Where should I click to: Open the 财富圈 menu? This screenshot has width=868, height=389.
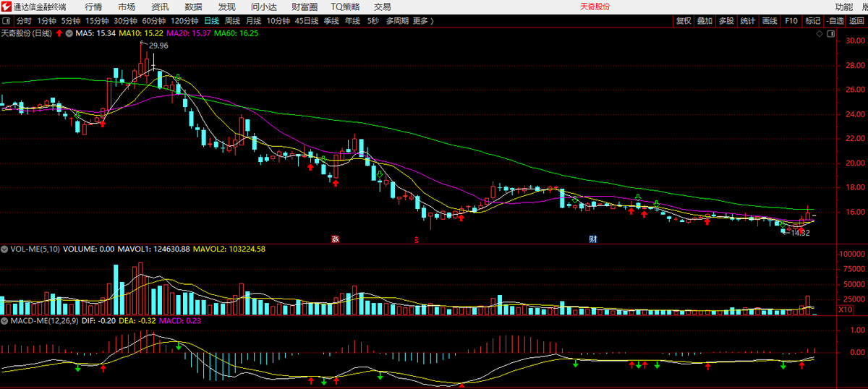(x=305, y=7)
